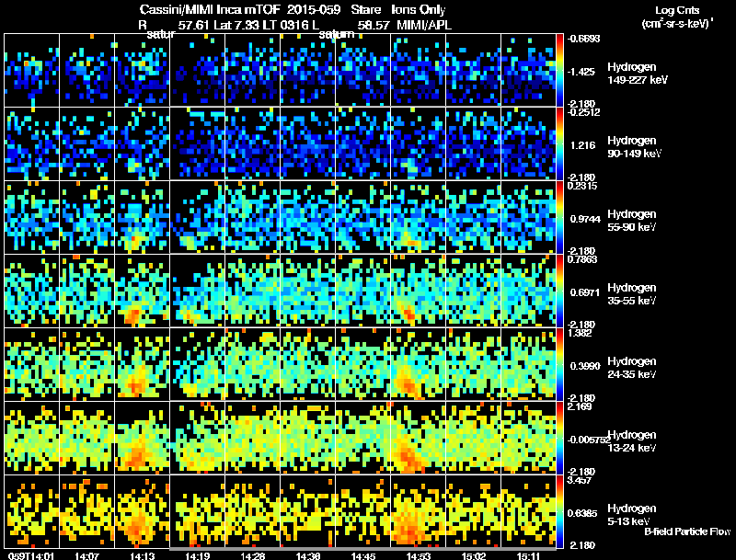Click the Hydrogen 55-90 keV row label
The width and height of the screenshot is (736, 560).
point(632,221)
